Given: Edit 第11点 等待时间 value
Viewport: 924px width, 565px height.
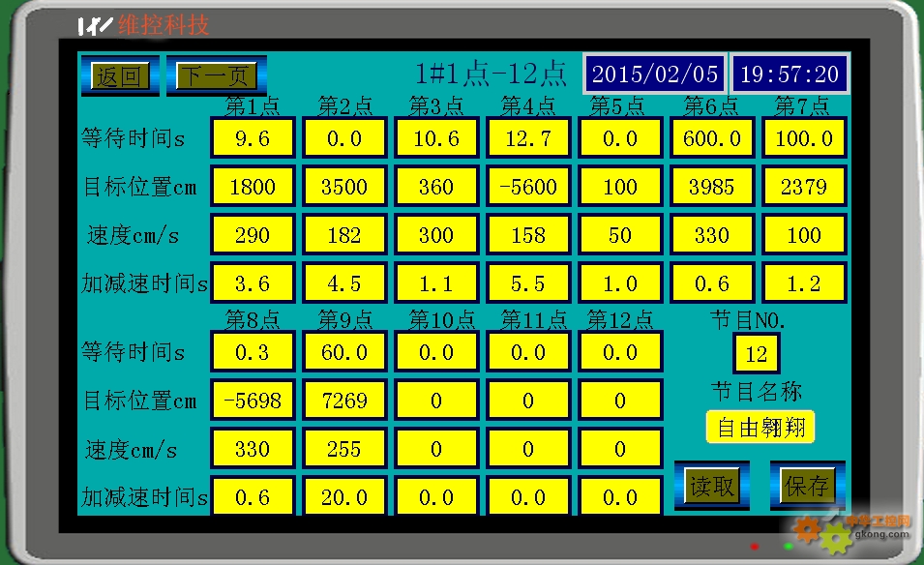Looking at the screenshot, I should pyautogui.click(x=528, y=352).
